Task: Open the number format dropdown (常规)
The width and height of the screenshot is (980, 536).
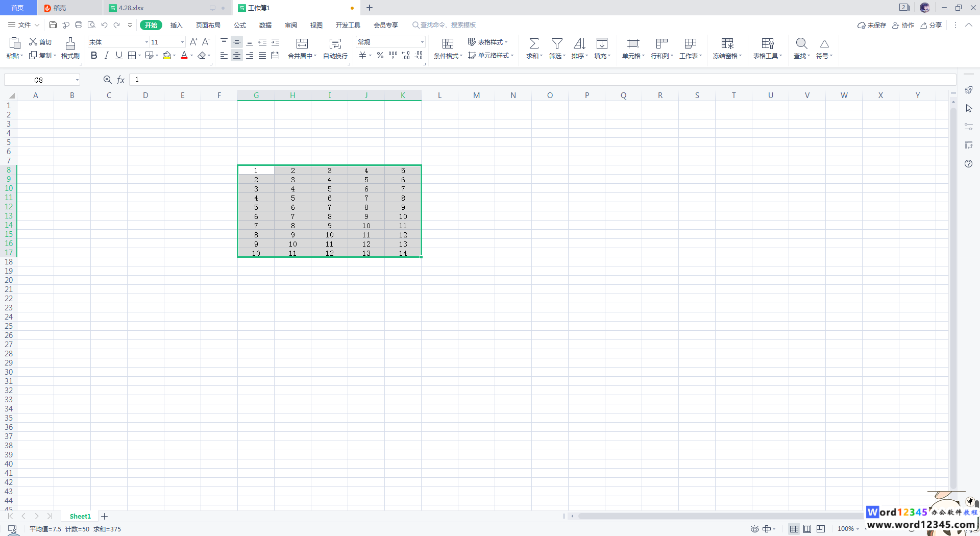Action: (x=422, y=42)
